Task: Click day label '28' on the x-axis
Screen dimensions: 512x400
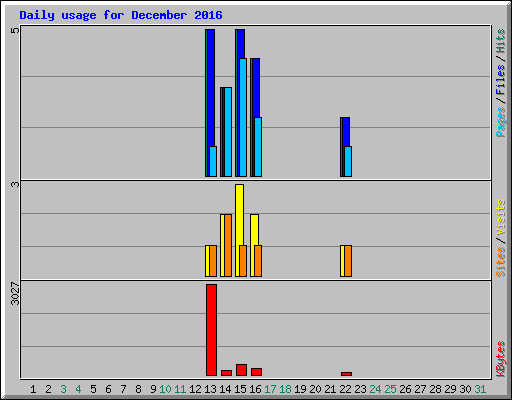Action: 435,389
